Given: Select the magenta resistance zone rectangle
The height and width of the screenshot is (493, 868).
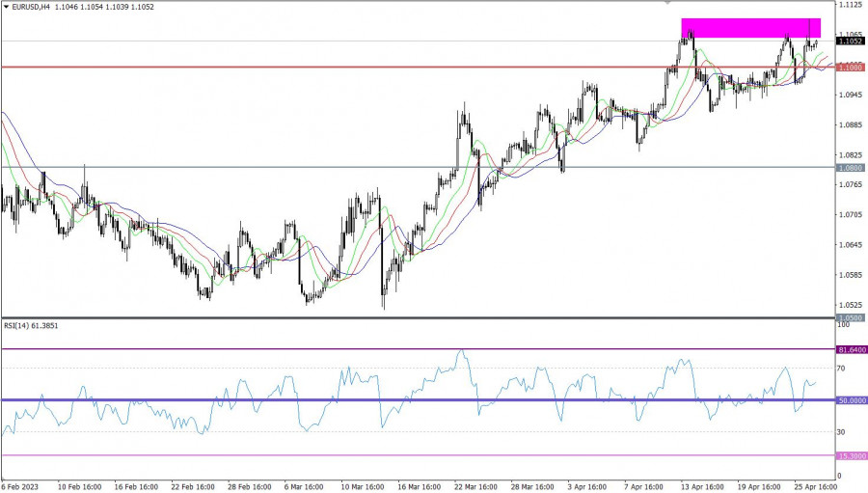Looking at the screenshot, I should [x=750, y=28].
